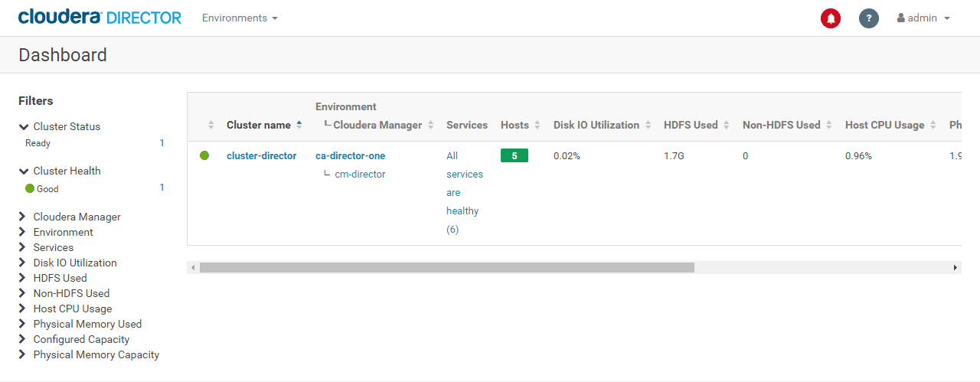Click the table scrollbar left arrow
Viewport: 980px width, 382px height.
(x=193, y=268)
